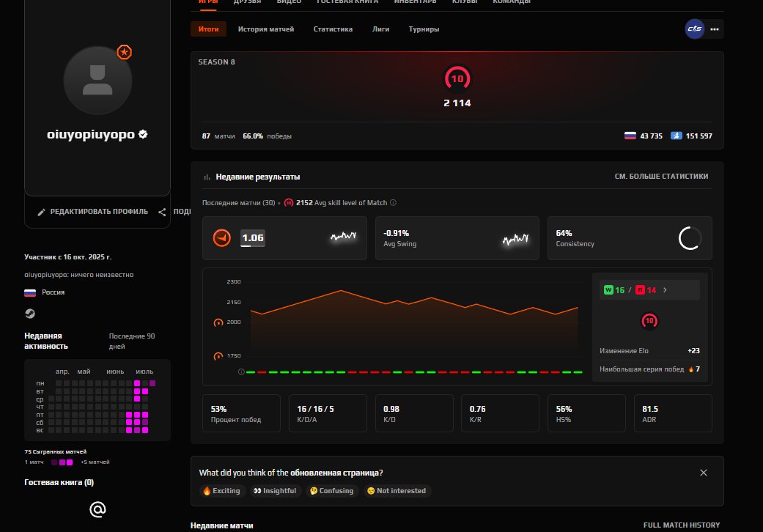Image resolution: width=763 pixels, height=532 pixels.
Task: Click Редактировать профиль button
Action: pos(92,212)
